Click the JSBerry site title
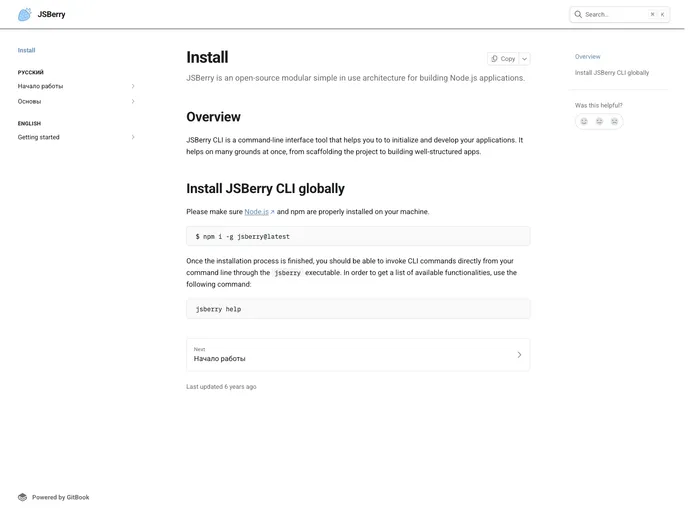This screenshot has height=512, width=688. point(51,14)
